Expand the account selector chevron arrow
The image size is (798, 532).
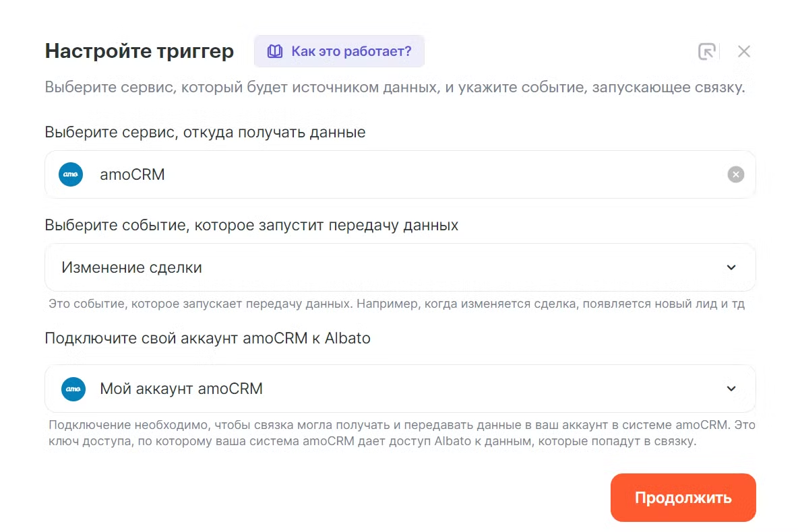(731, 389)
